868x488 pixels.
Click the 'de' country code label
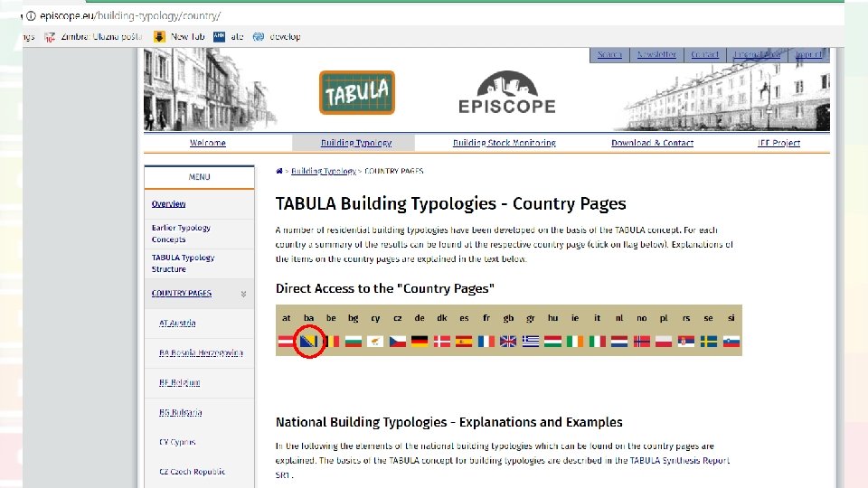[420, 318]
